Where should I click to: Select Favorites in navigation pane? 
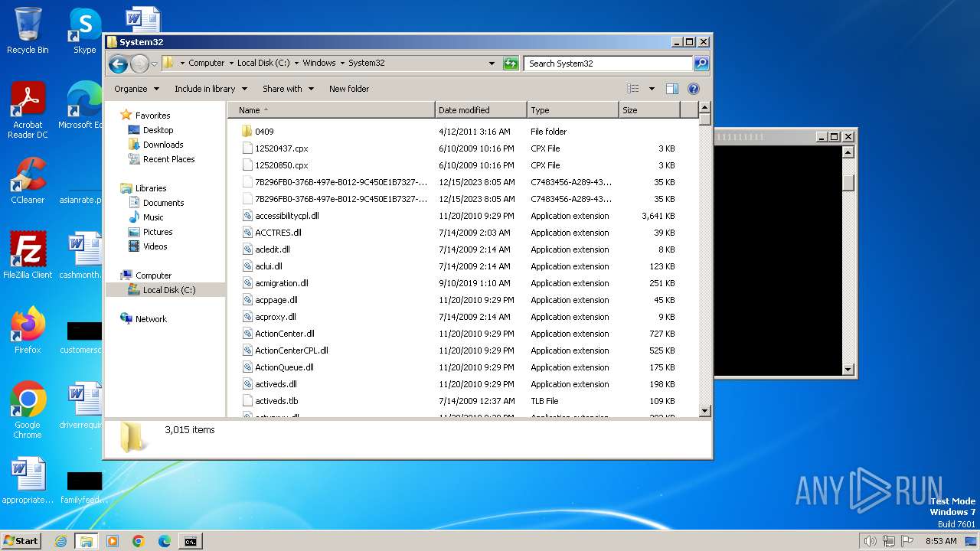(152, 116)
